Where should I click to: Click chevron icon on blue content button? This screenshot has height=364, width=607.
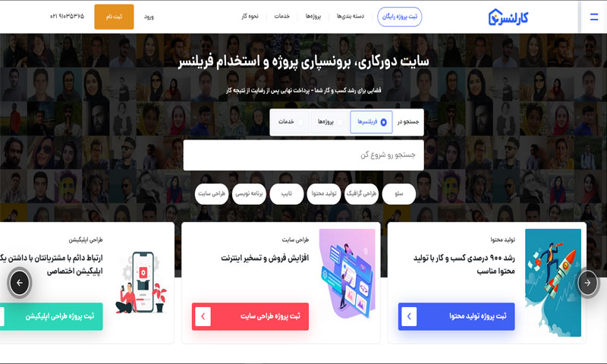pos(409,316)
